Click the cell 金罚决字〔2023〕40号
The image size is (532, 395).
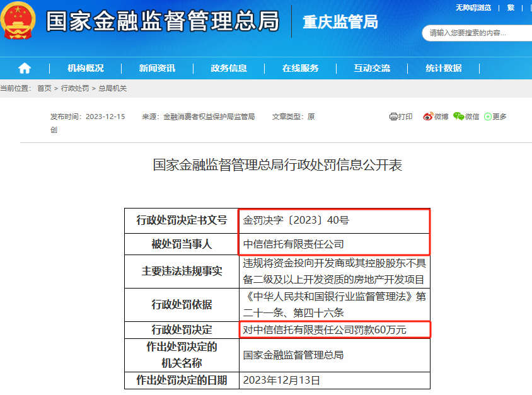(x=334, y=220)
